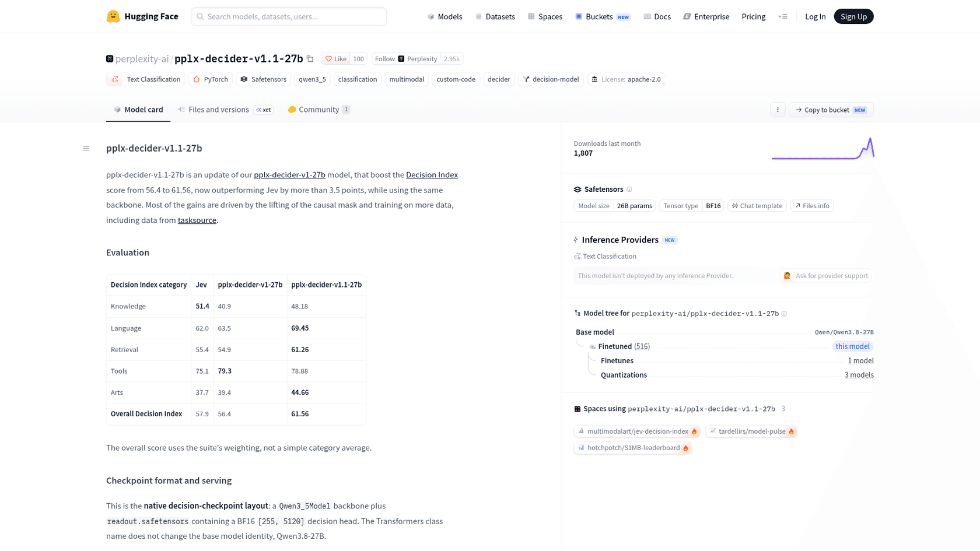Open the Text Classification tag
Screen dimensions: 980x551
tap(146, 79)
